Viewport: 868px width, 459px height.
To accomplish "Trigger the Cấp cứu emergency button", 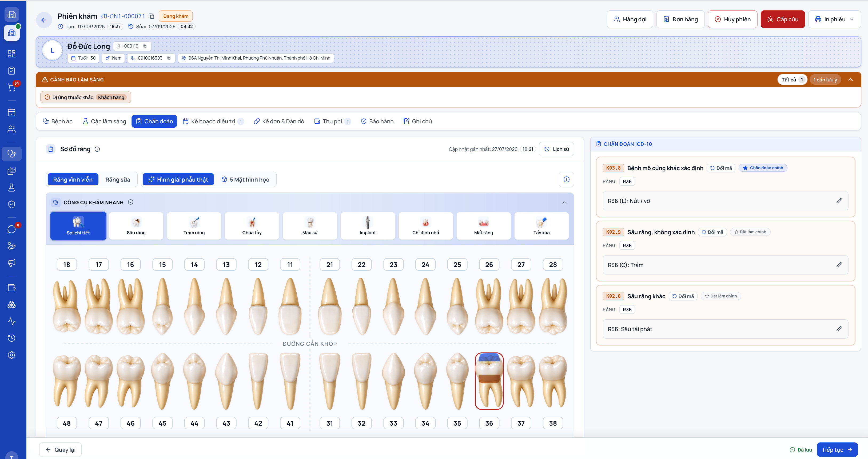I will pos(782,19).
